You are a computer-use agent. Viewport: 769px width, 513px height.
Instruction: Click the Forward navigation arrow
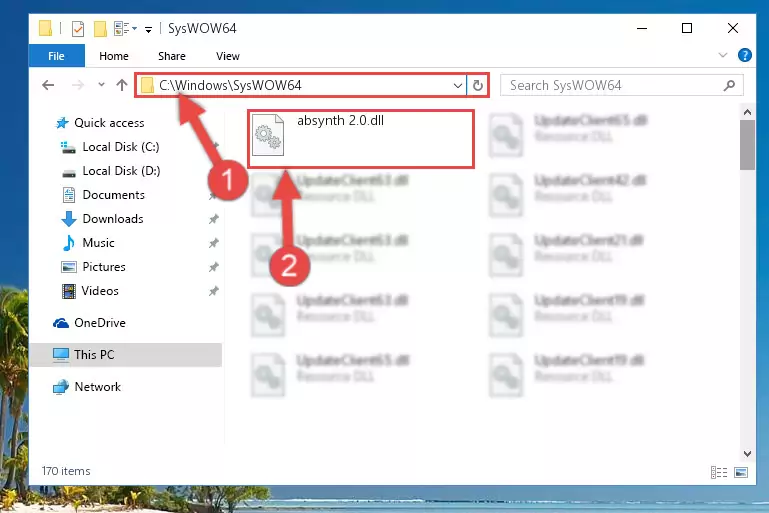pos(78,85)
